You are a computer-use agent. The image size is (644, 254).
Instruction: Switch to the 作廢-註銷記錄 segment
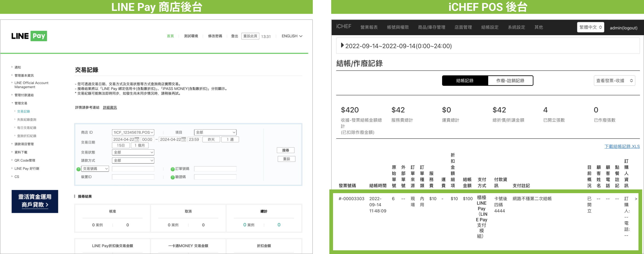(x=510, y=81)
